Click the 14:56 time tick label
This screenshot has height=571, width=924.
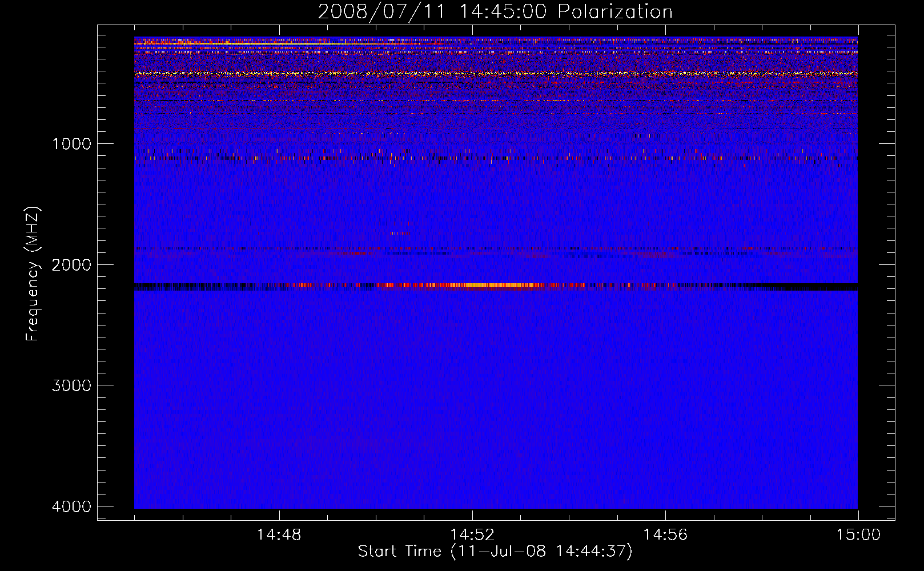point(665,535)
